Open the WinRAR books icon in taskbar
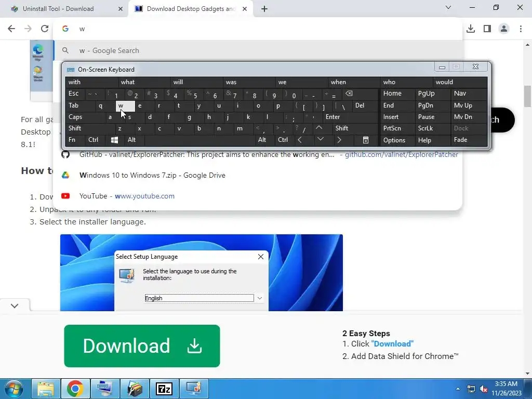Screen dimensions: 532x399 [135, 389]
